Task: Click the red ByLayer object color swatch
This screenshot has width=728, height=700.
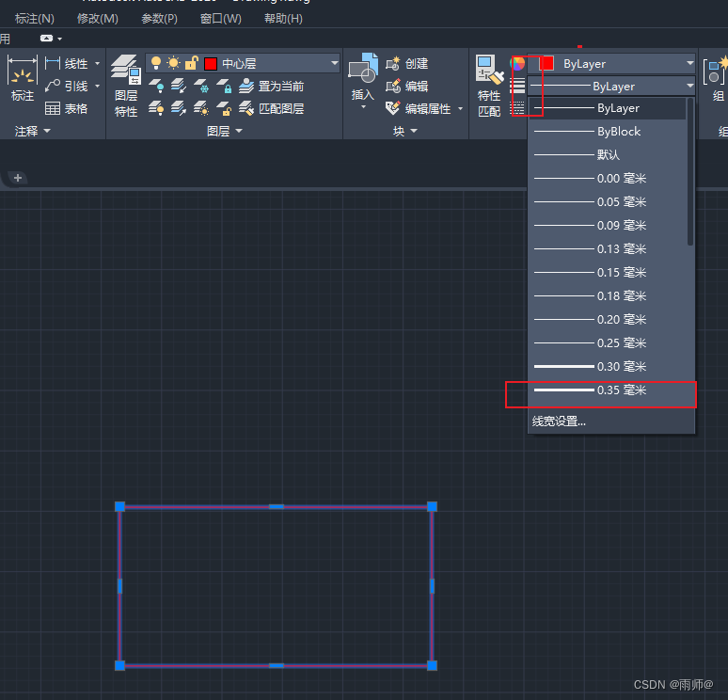Action: 546,63
